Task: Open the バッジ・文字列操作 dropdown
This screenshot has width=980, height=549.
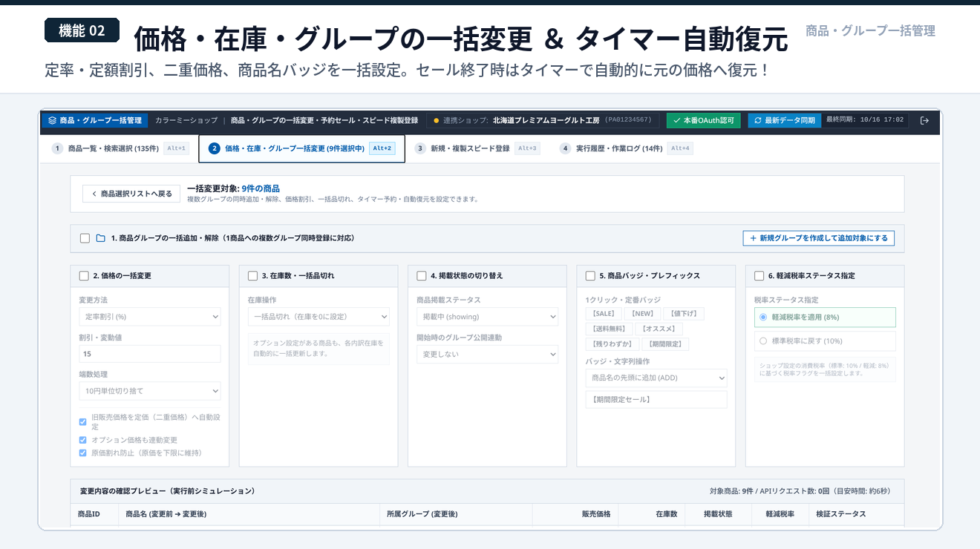Action: point(656,378)
